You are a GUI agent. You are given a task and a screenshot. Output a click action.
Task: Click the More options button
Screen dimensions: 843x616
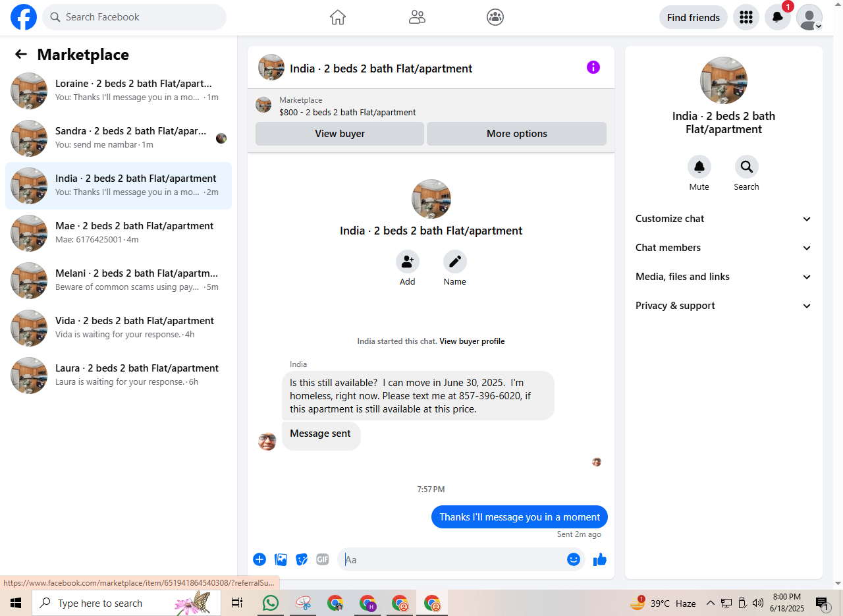point(517,134)
